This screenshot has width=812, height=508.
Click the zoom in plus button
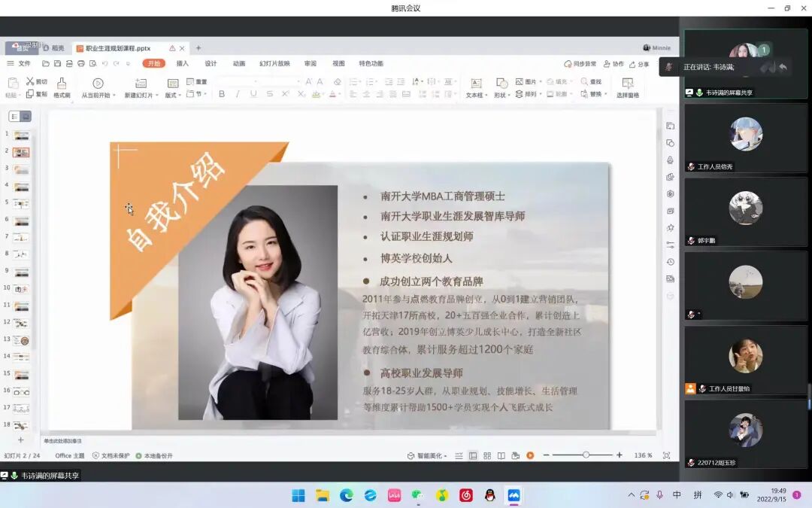pos(620,455)
